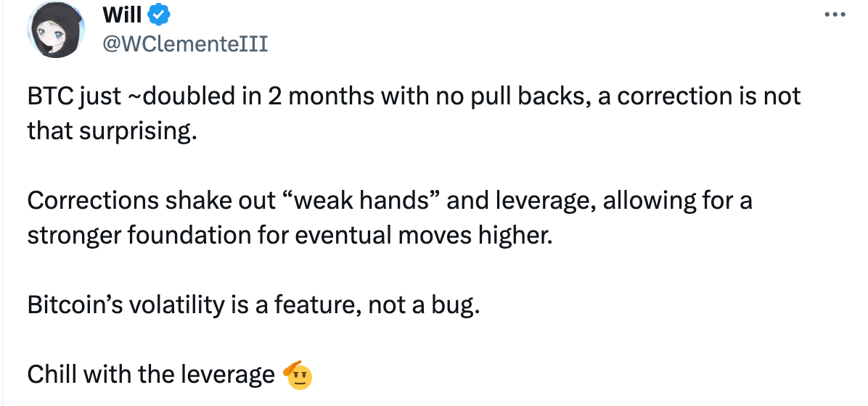The width and height of the screenshot is (868, 406).
Task: Select the line "that surprising."
Action: [x=112, y=132]
